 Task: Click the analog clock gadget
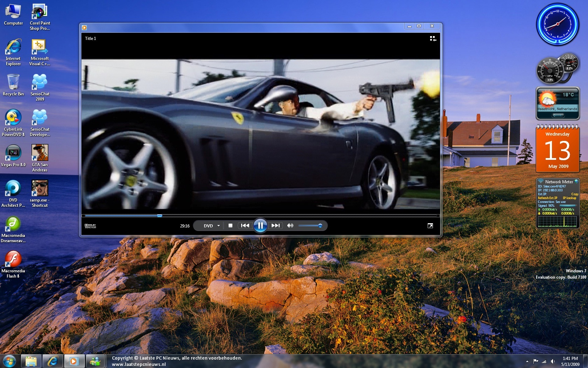[x=558, y=24]
